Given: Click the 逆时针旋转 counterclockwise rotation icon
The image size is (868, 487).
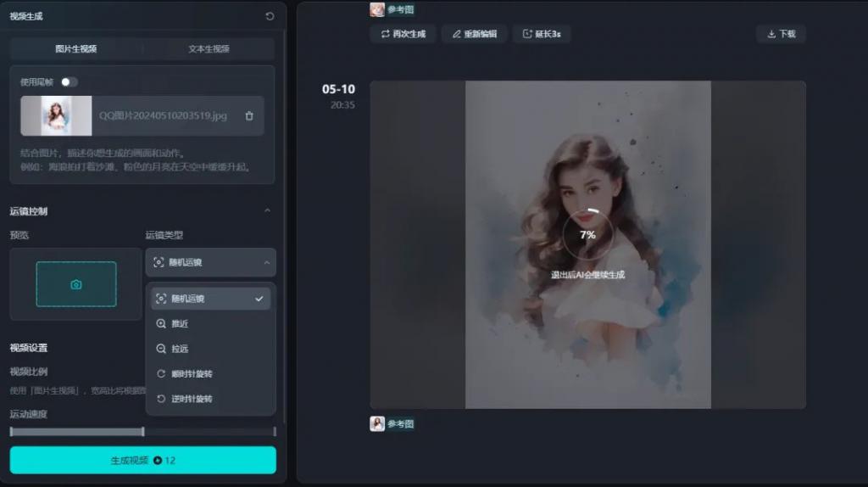Looking at the screenshot, I should tap(161, 399).
